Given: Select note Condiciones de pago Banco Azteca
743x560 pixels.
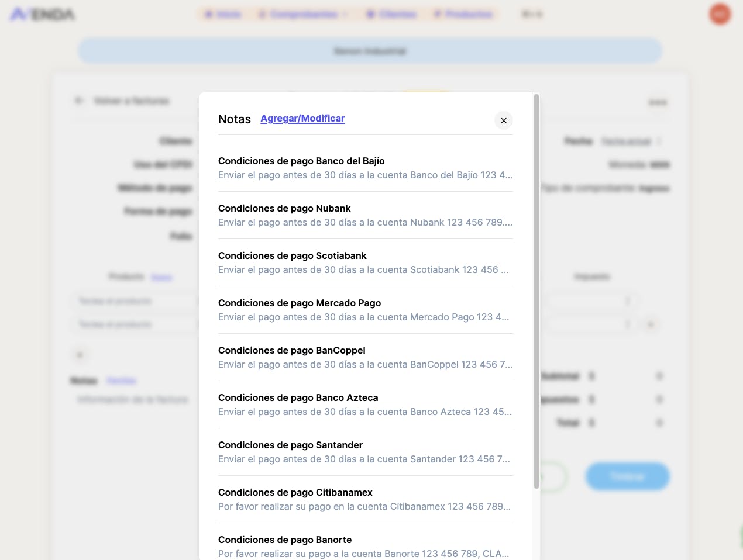Looking at the screenshot, I should tap(366, 405).
